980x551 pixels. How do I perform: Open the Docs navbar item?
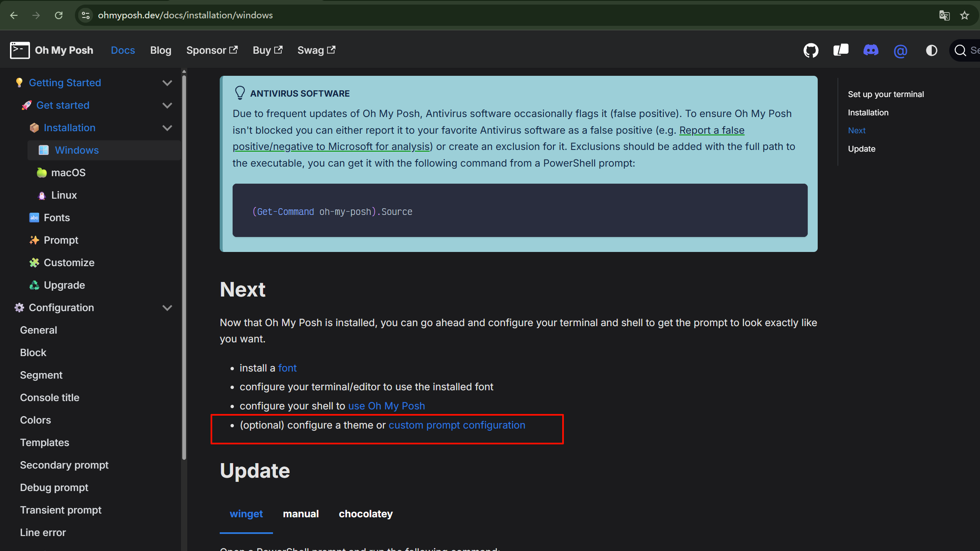click(x=123, y=50)
